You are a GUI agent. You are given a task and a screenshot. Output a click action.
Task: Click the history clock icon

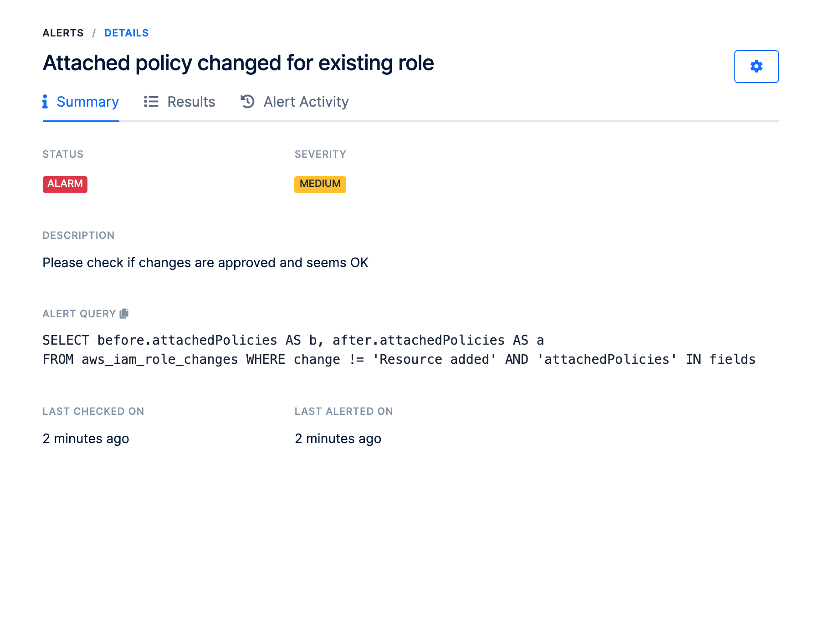click(x=247, y=102)
